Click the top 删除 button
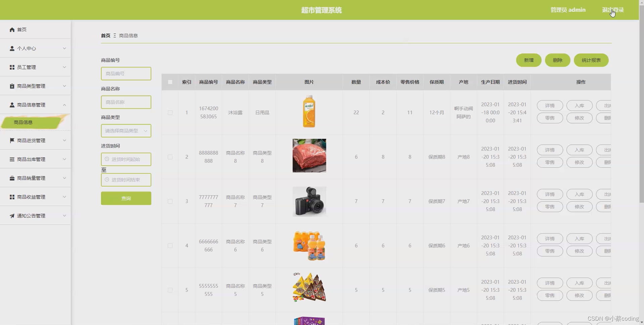644x325 pixels. coord(557,60)
